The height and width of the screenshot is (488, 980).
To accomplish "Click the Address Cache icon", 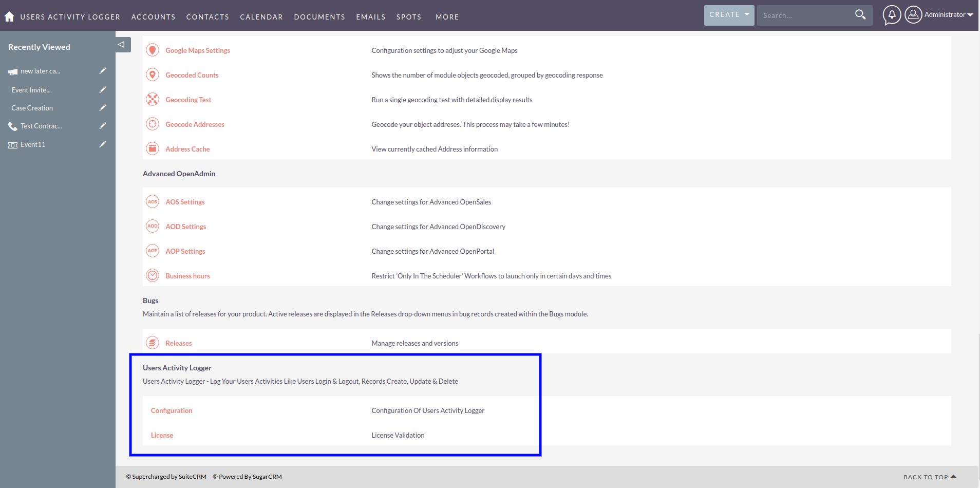I will (153, 148).
